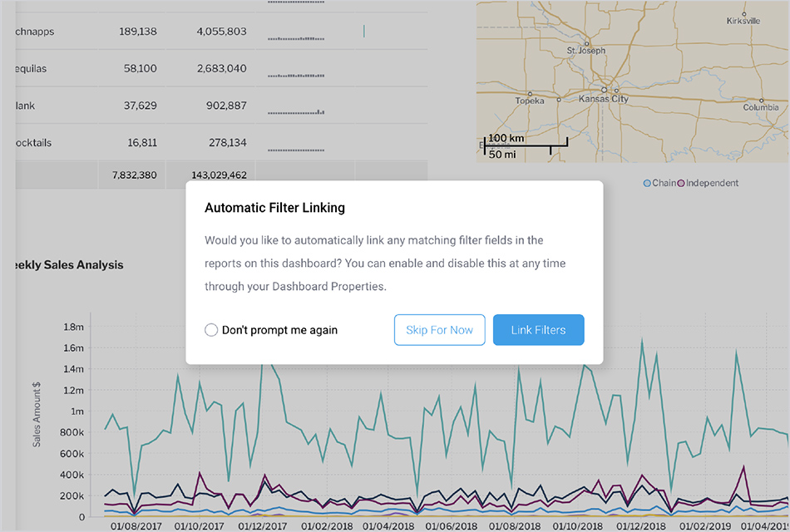Image resolution: width=790 pixels, height=532 pixels.
Task: Click the Chain legend color dot
Action: (648, 183)
